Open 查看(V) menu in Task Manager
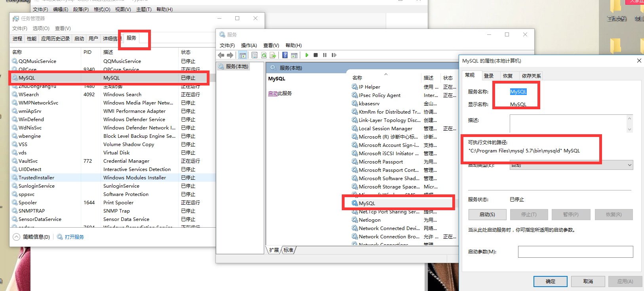 point(63,29)
